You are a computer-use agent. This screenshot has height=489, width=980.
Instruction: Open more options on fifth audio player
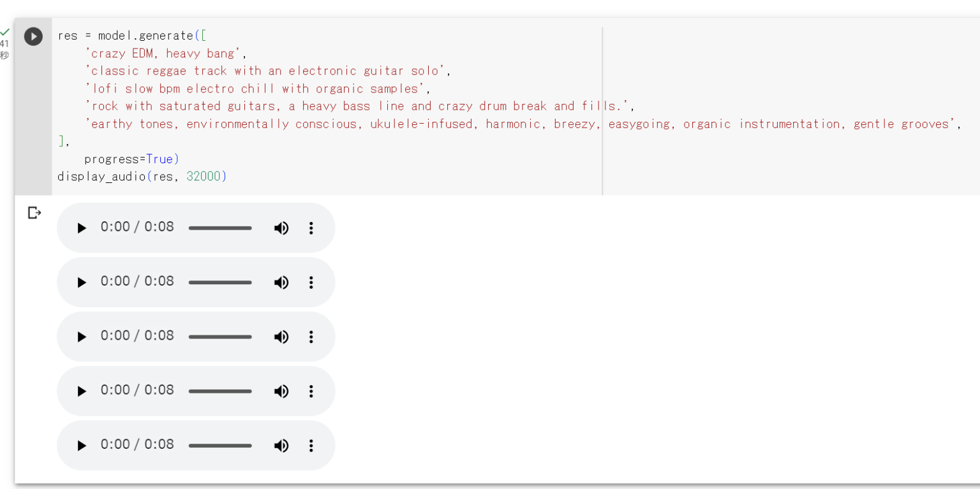point(311,446)
